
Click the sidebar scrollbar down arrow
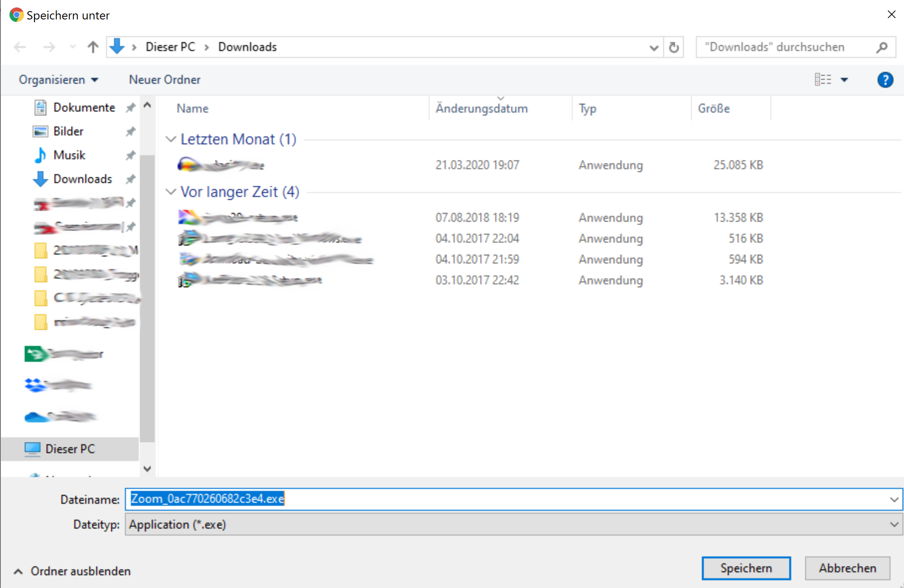[x=147, y=469]
